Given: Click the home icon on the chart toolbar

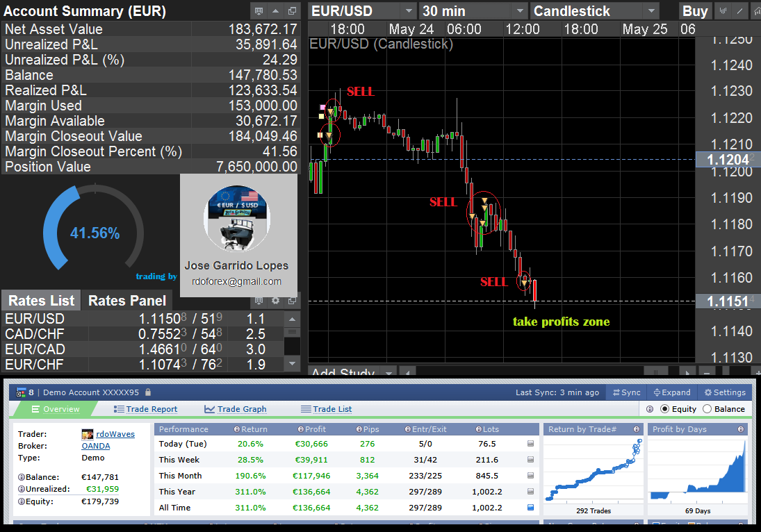Looking at the screenshot, I should click(756, 10).
